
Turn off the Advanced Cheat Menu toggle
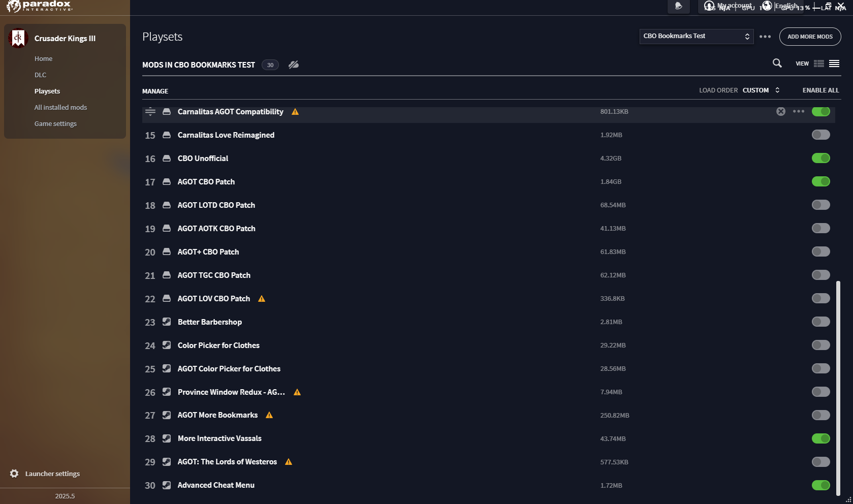(x=820, y=485)
